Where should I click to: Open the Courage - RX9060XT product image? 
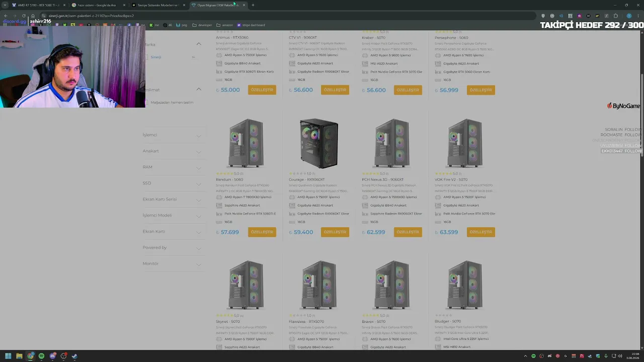(x=319, y=143)
